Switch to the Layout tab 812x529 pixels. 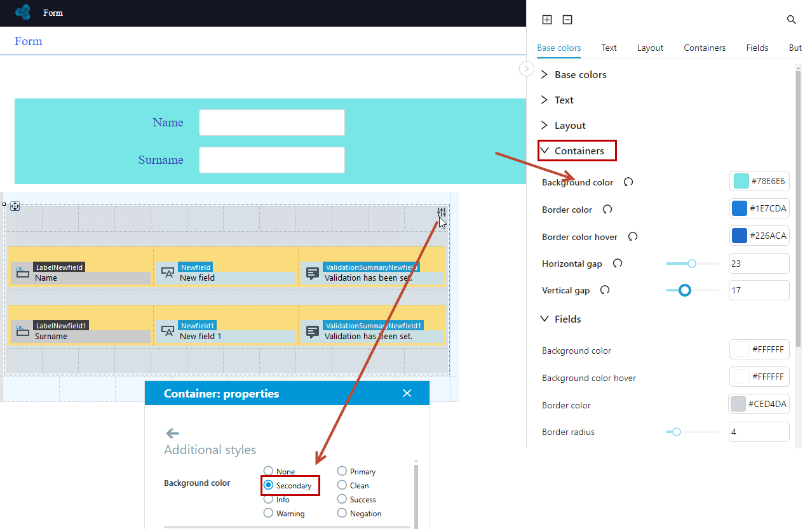click(x=650, y=48)
